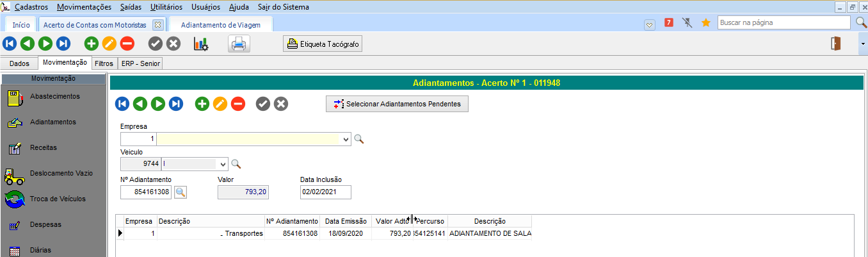Edit adiantamento with orange pencil icon

(220, 104)
